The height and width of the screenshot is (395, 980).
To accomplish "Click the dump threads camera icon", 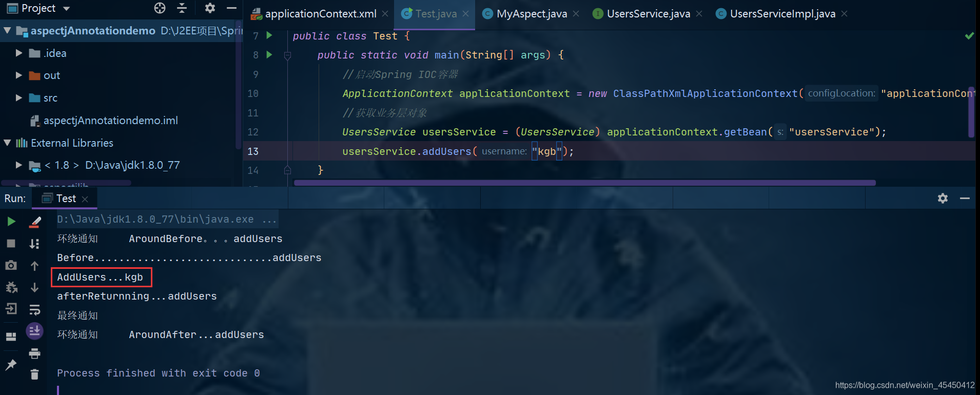I will coord(11,265).
